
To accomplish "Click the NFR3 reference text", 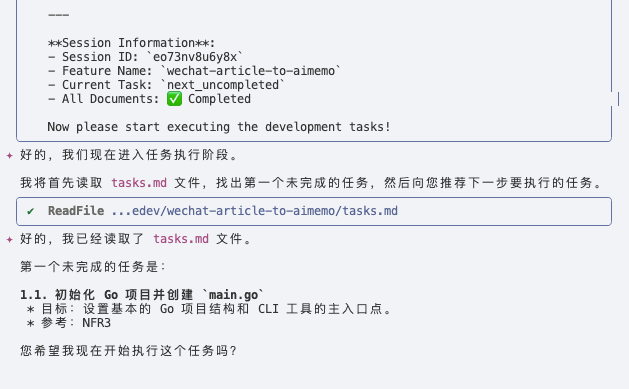I will pos(96,323).
